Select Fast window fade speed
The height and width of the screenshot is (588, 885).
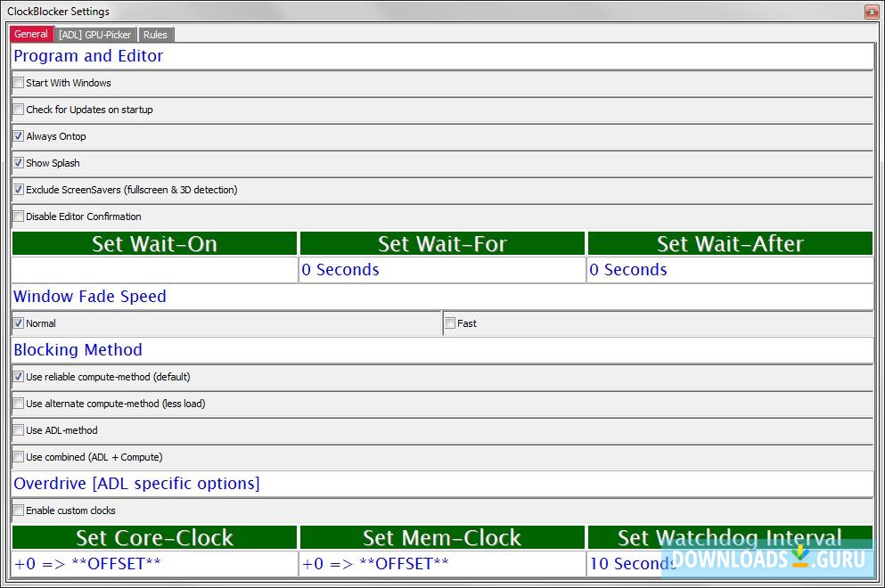coord(450,323)
